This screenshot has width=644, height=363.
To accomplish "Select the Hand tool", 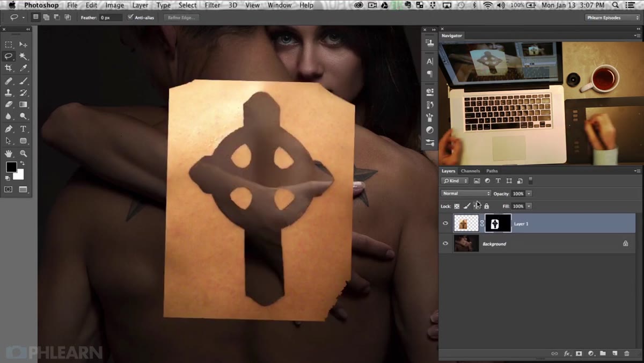I will (x=9, y=154).
